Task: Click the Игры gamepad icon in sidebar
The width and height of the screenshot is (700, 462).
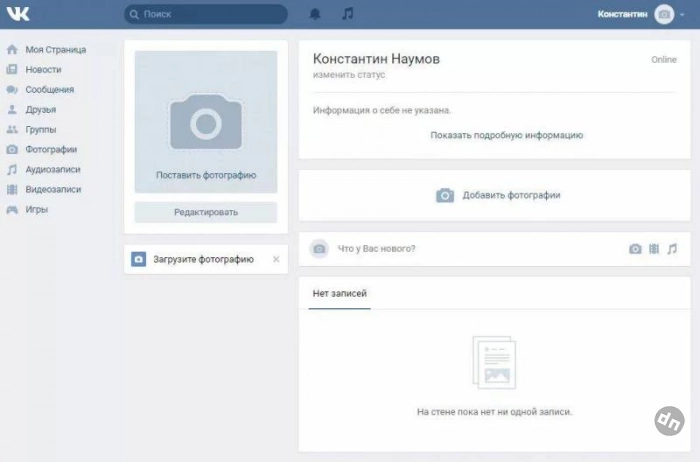Action: pyautogui.click(x=12, y=210)
